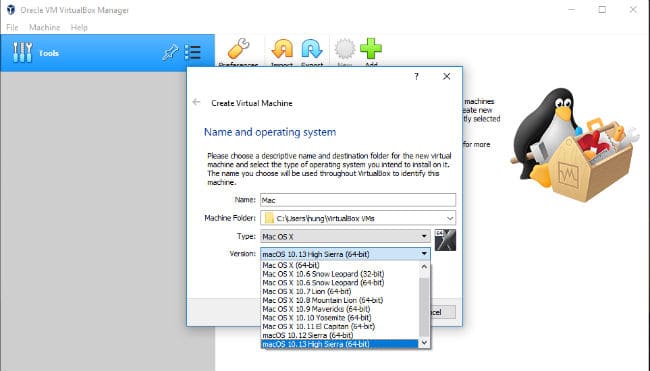Screen dimensions: 650x371
Task: Choose Mac OS X 10.7 Lion (64-bit)
Action: pos(340,291)
